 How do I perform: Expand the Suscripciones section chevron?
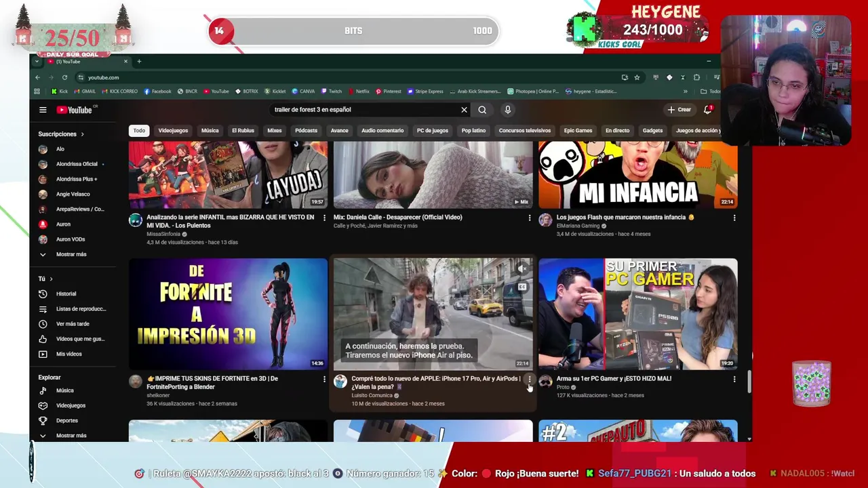(x=83, y=134)
